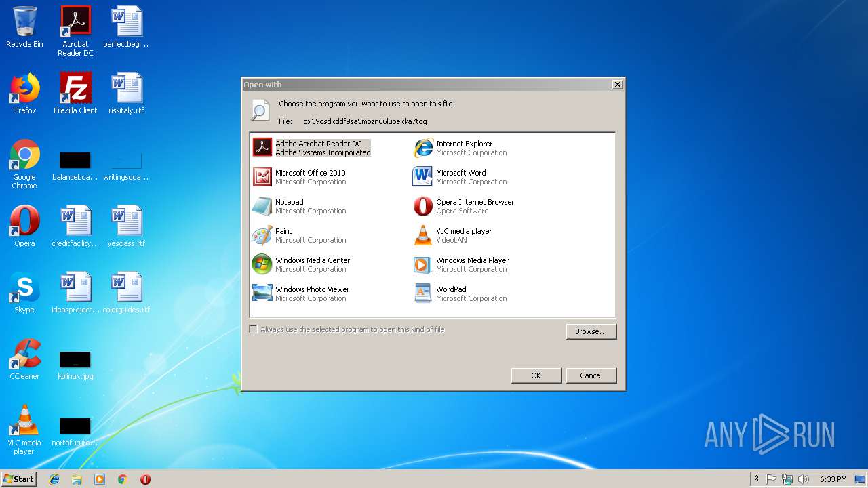Select CCleaner desktop shortcut
The height and width of the screenshot is (488, 868).
(24, 359)
